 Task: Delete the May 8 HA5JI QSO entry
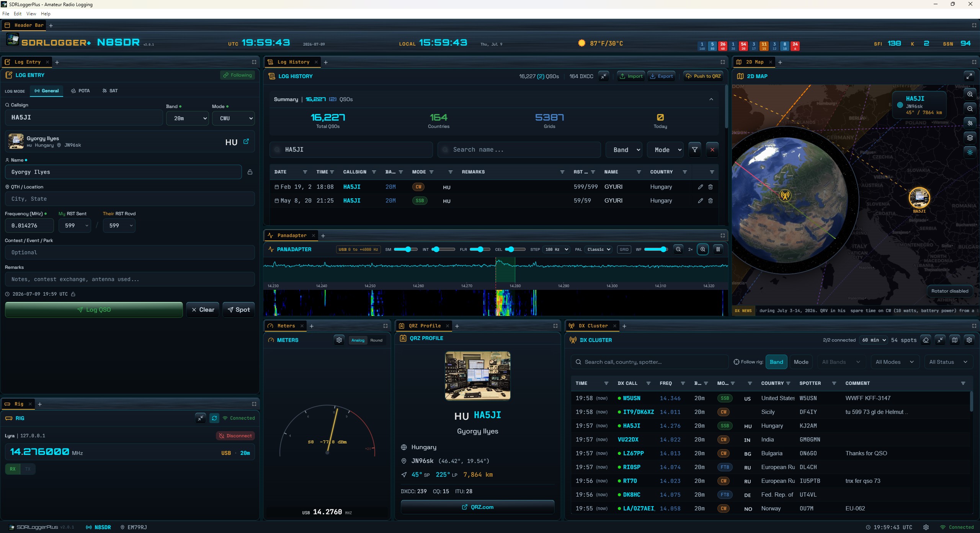(x=710, y=201)
